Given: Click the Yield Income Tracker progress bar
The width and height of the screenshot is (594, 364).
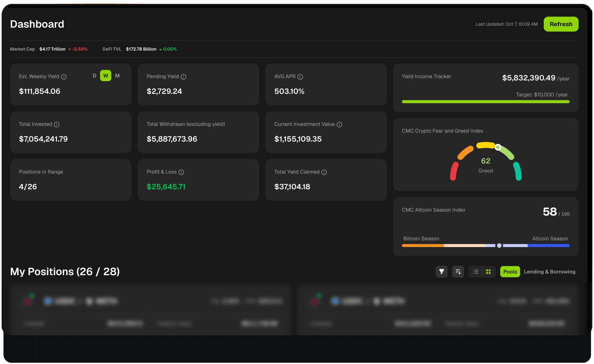Looking at the screenshot, I should point(485,102).
